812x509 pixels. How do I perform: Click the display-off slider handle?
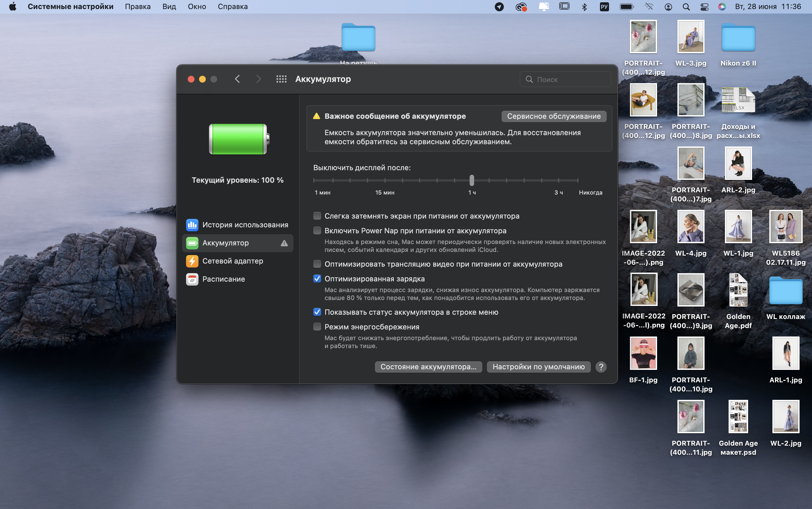(x=472, y=180)
